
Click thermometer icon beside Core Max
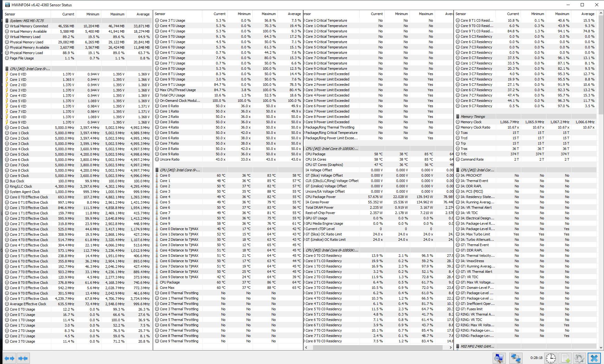[x=157, y=288]
